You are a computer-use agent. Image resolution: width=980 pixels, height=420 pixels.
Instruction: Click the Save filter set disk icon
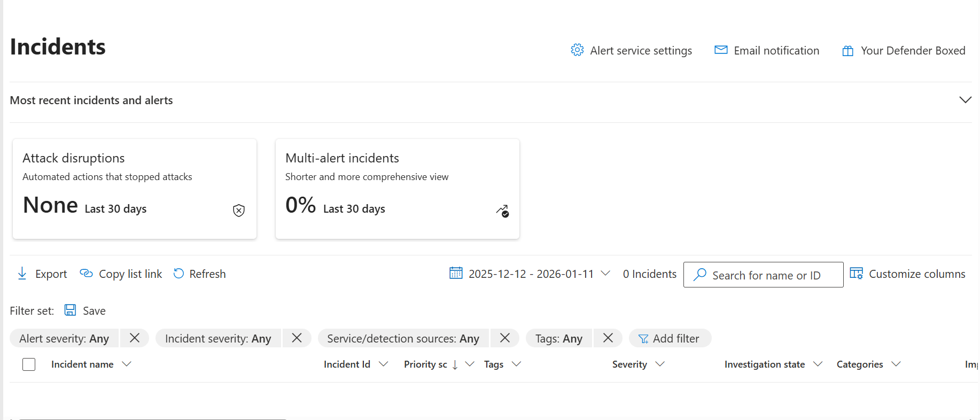pyautogui.click(x=70, y=310)
